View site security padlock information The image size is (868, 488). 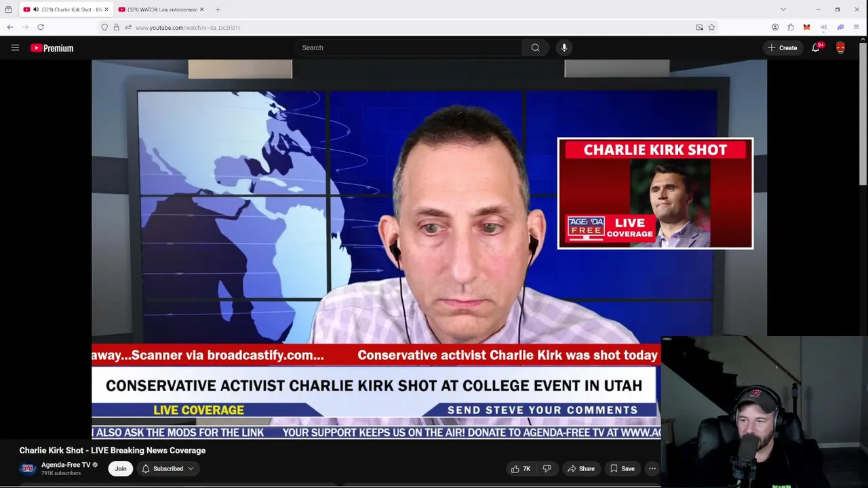click(x=116, y=27)
